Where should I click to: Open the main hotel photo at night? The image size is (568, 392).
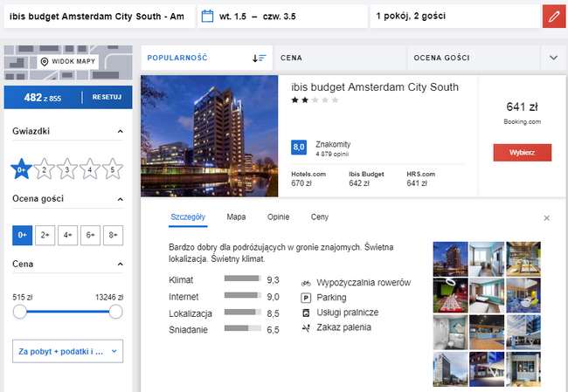pyautogui.click(x=210, y=136)
